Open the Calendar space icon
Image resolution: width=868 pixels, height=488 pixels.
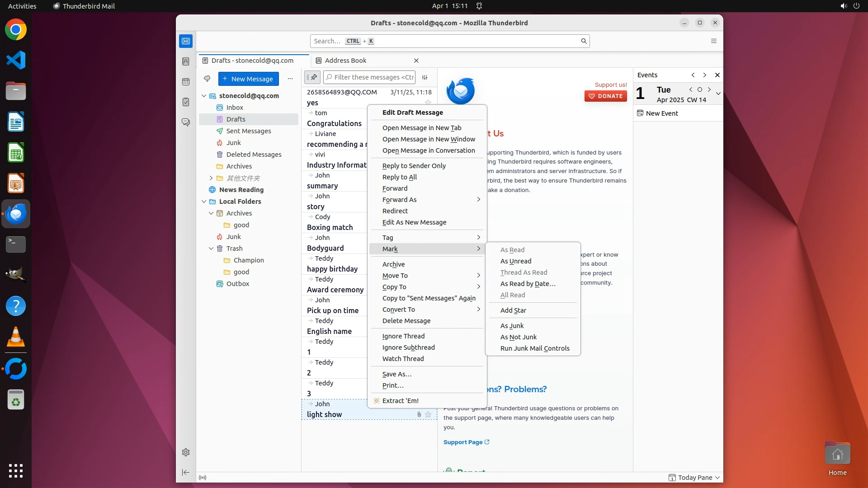tap(186, 82)
